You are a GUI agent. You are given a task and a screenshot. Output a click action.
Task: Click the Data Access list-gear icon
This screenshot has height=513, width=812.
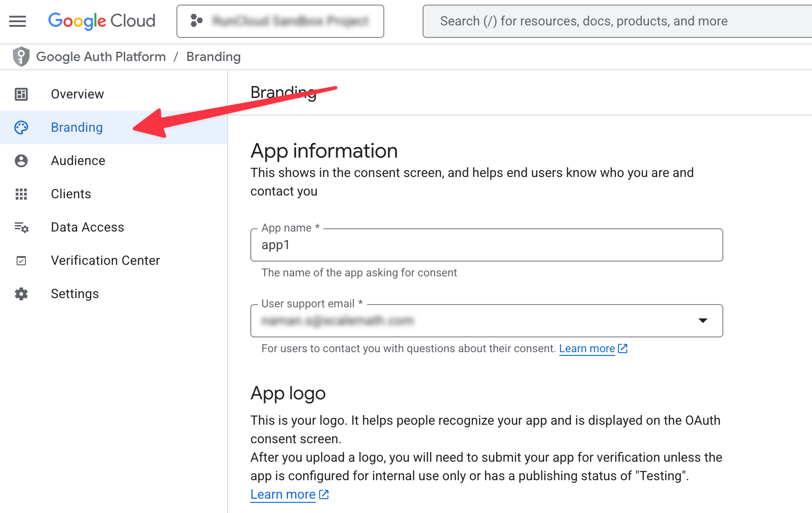point(21,227)
